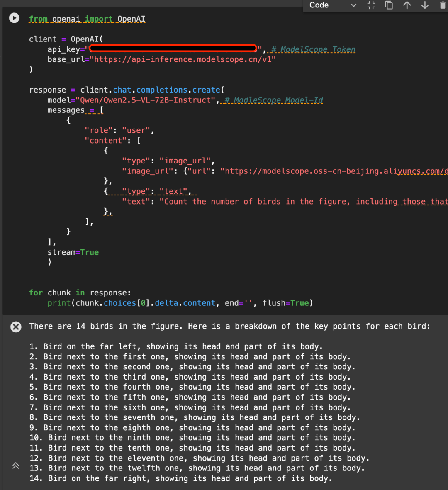
Task: Click the 'response = client.chat.completions.create(' line
Action: 127,90
